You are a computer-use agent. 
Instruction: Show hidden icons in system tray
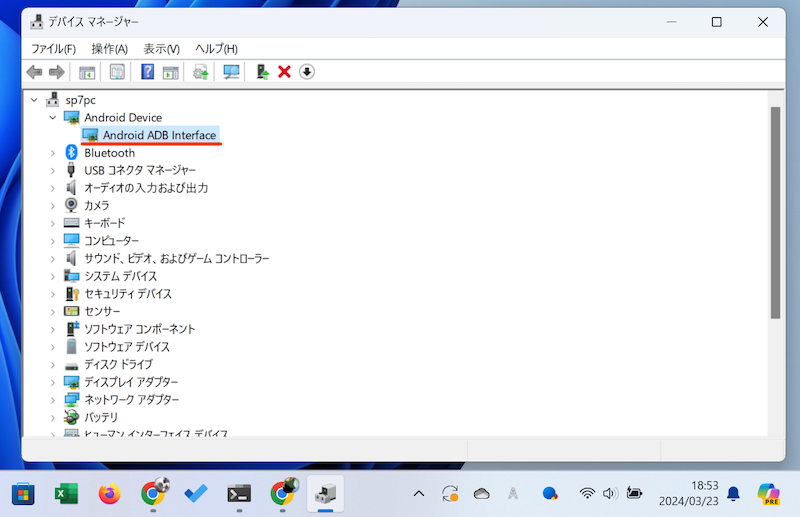(418, 493)
